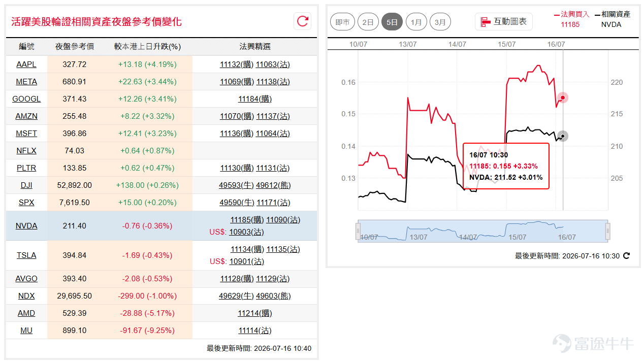Select the 5日 chart range
Viewport: 644px width, 362px height.
[x=392, y=22]
